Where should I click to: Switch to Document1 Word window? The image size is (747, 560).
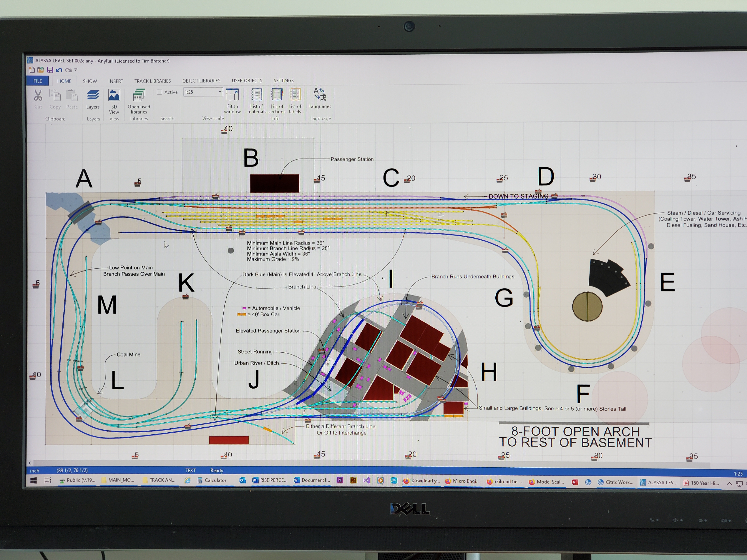pyautogui.click(x=312, y=480)
